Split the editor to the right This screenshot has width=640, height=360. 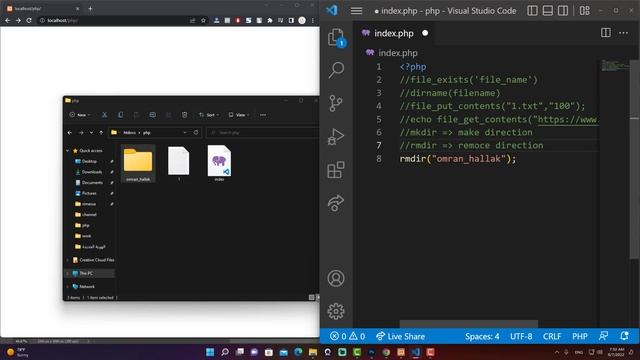606,33
